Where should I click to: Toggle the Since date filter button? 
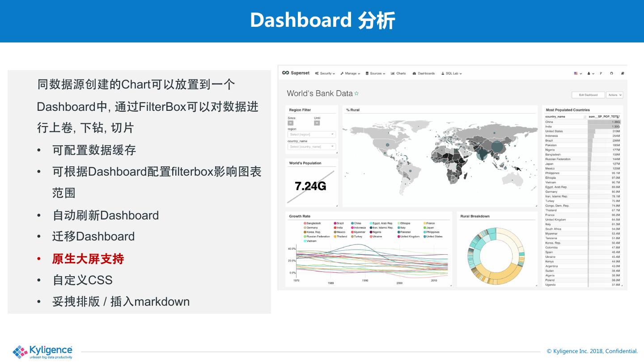[291, 123]
